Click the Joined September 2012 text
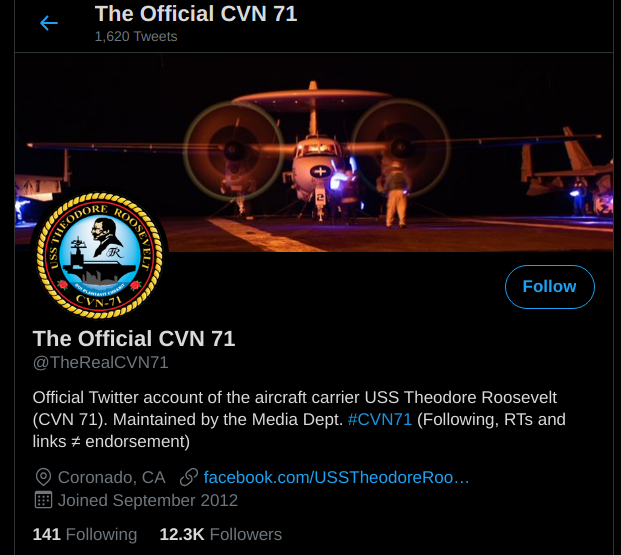The width and height of the screenshot is (621, 555). coord(148,500)
